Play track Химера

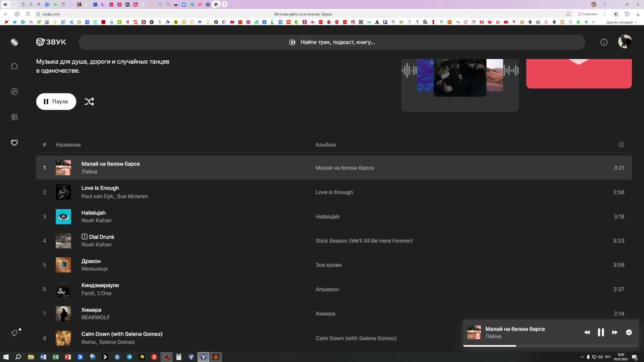(91, 310)
